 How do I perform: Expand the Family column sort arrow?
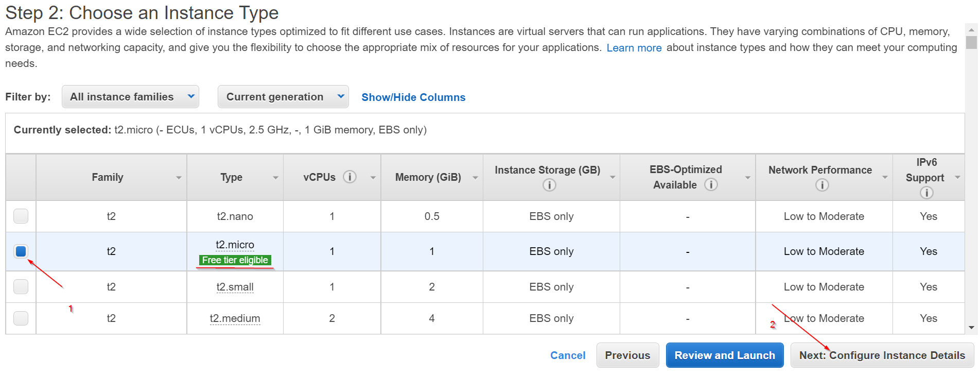[x=179, y=178]
